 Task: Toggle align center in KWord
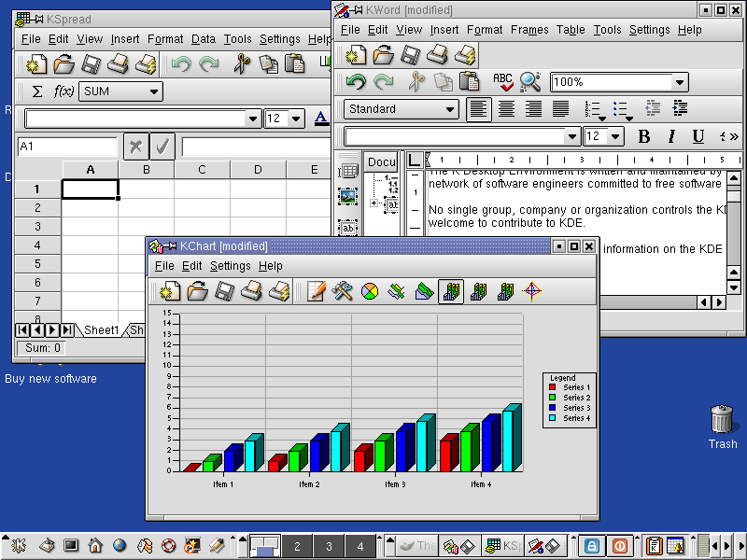pyautogui.click(x=506, y=109)
